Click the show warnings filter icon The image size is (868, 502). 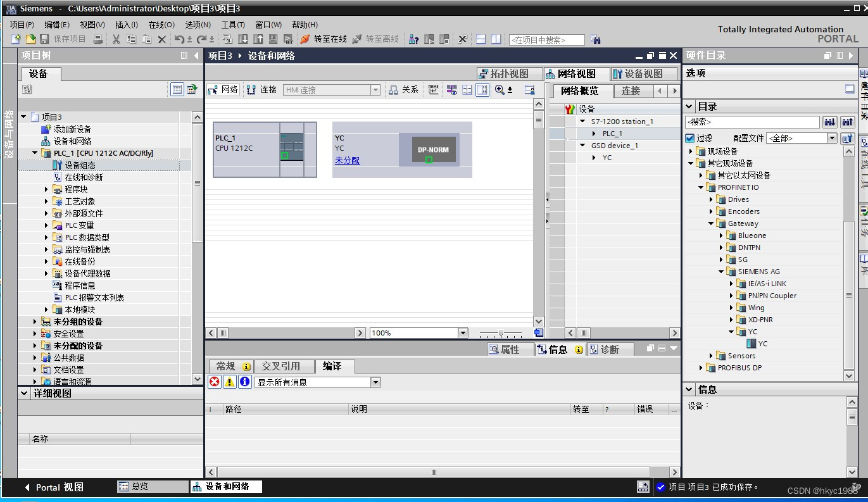(229, 382)
